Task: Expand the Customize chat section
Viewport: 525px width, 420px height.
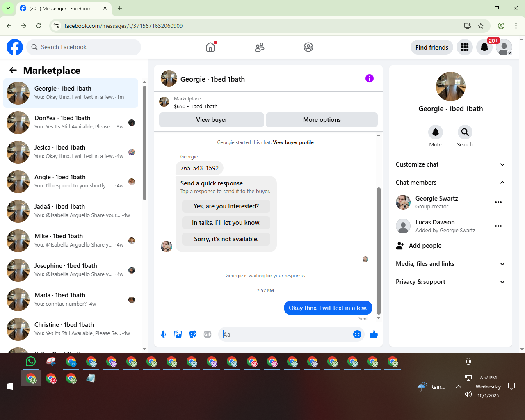Action: [451, 164]
